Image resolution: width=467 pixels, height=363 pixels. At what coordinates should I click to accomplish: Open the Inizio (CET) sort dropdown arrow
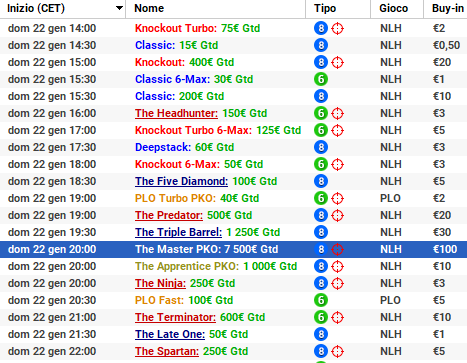tap(119, 8)
